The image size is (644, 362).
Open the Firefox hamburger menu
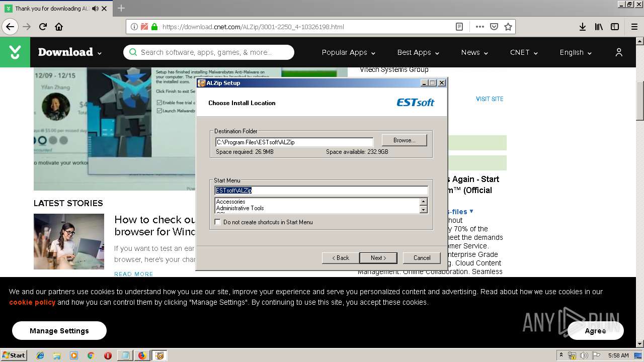pyautogui.click(x=634, y=27)
